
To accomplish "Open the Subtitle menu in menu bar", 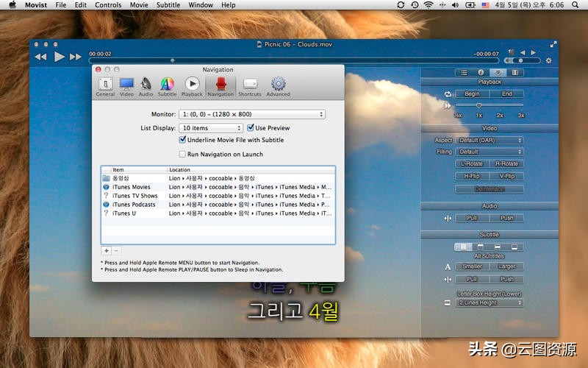I will (x=168, y=5).
